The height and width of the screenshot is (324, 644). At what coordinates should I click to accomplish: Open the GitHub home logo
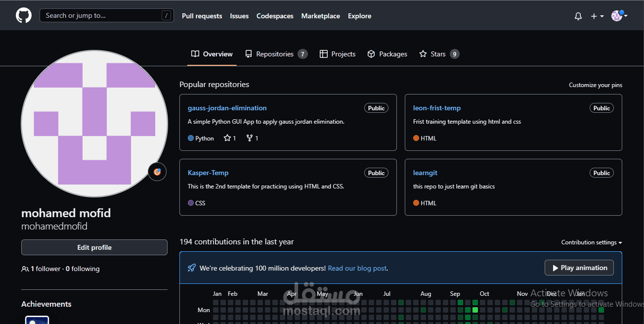pyautogui.click(x=24, y=15)
